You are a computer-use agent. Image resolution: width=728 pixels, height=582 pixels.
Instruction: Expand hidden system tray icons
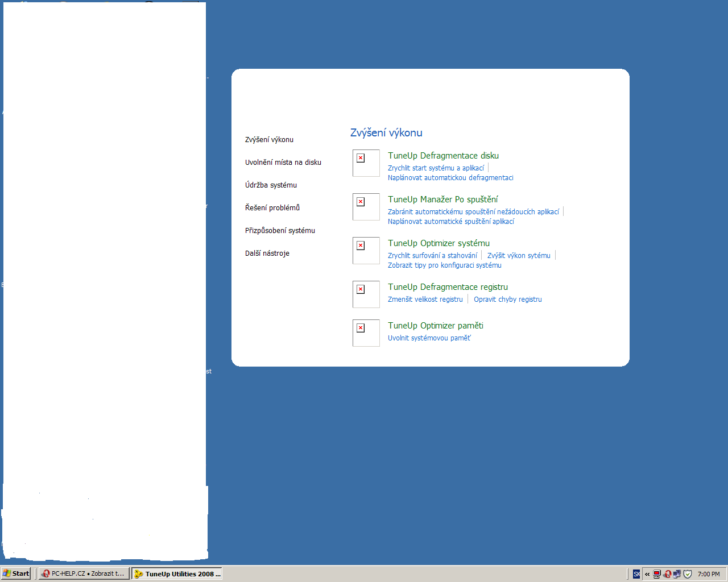[x=647, y=574]
